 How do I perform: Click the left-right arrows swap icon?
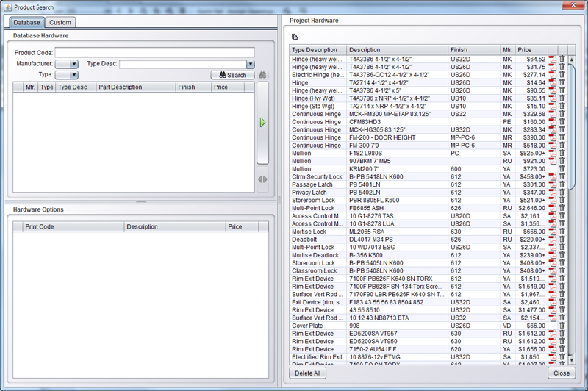[262, 179]
